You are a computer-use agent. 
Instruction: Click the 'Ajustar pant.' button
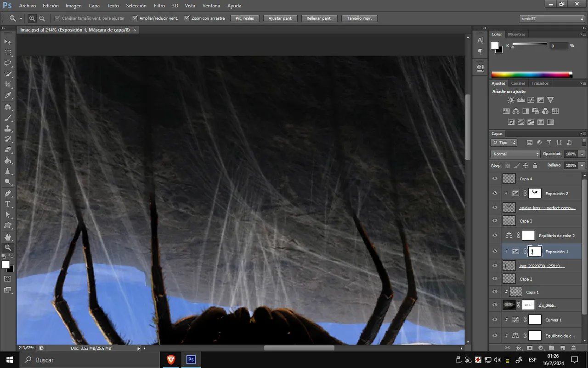280,18
